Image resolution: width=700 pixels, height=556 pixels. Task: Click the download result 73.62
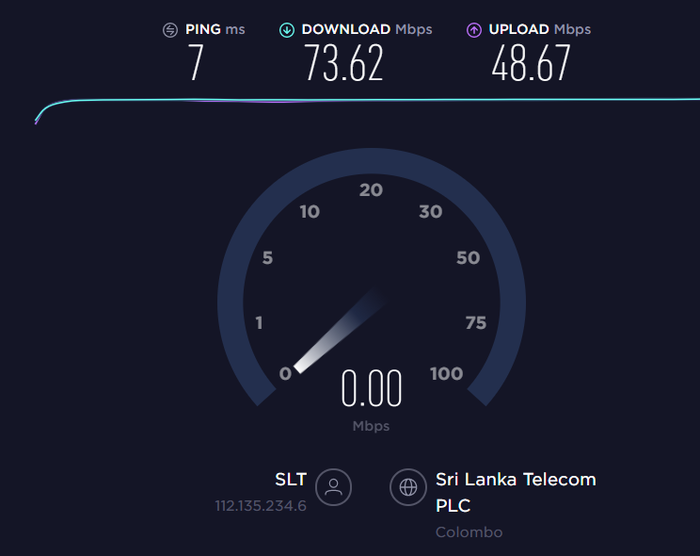click(x=344, y=63)
